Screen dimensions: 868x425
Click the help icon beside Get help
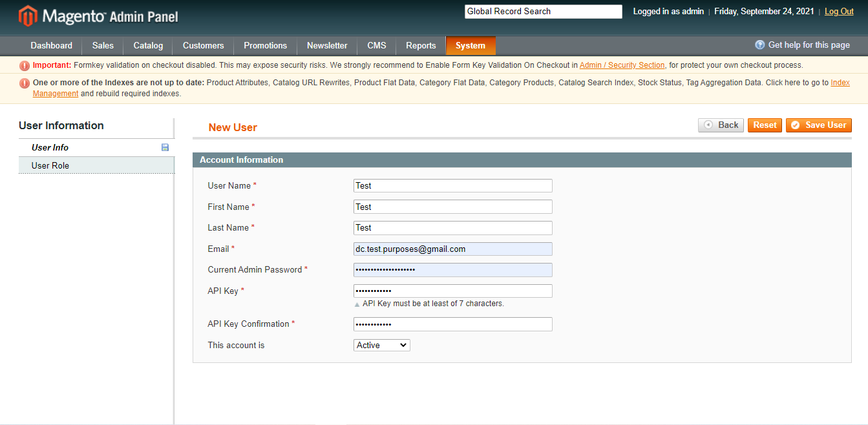[x=760, y=45]
